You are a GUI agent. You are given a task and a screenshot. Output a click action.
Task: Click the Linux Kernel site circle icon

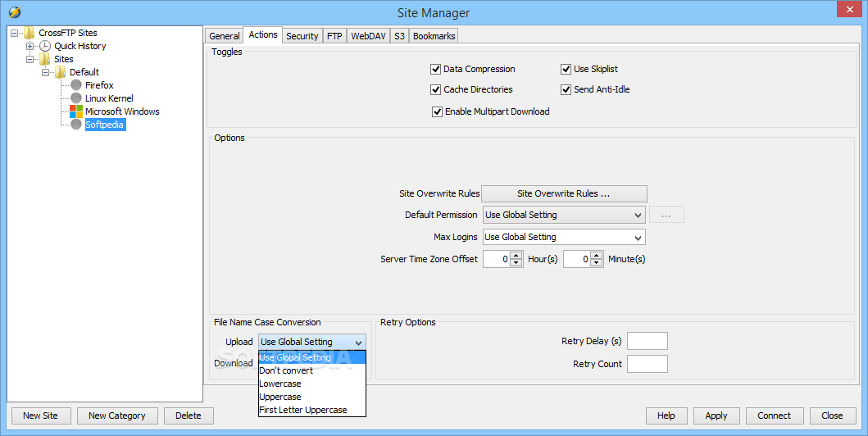coord(76,98)
